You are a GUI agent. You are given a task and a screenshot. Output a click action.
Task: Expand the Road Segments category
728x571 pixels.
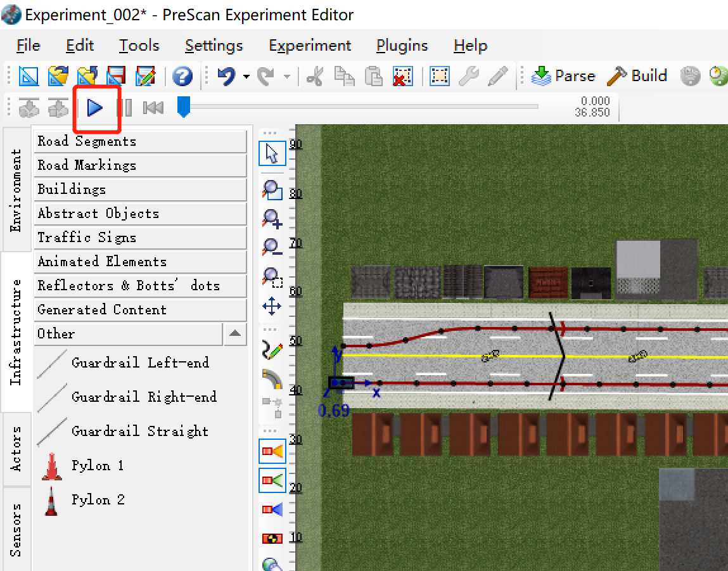140,141
